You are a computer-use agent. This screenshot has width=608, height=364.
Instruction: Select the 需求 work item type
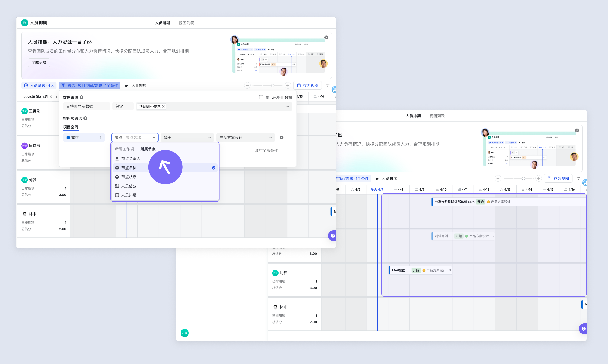point(84,138)
